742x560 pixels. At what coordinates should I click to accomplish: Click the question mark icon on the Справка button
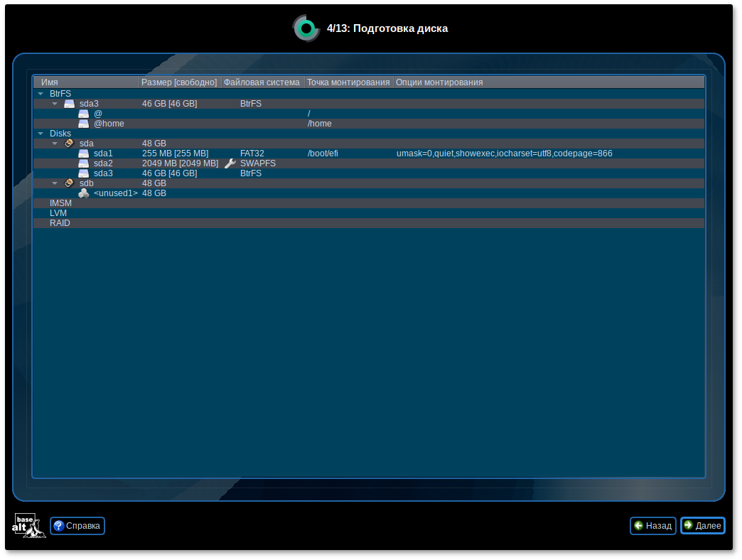(58, 526)
